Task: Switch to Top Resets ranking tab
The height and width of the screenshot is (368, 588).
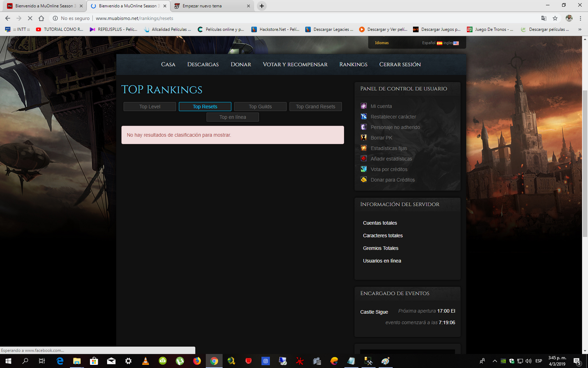Action: click(205, 107)
